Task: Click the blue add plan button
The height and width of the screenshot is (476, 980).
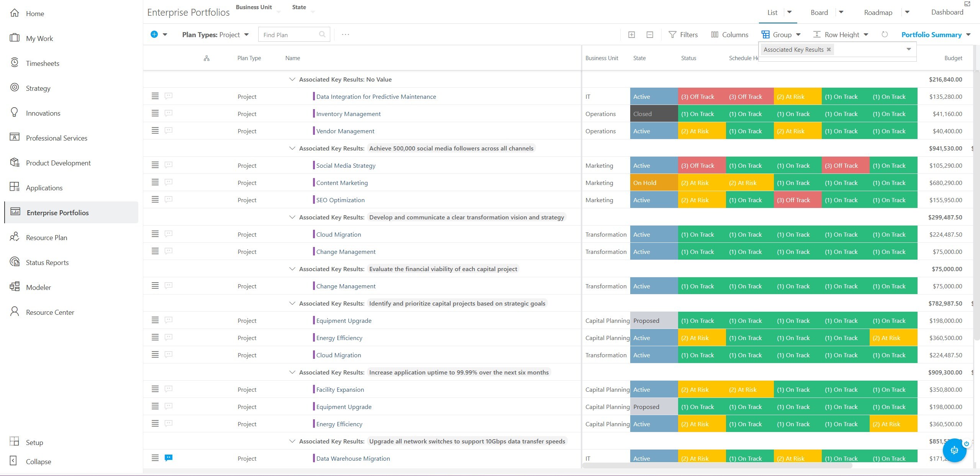Action: tap(154, 34)
